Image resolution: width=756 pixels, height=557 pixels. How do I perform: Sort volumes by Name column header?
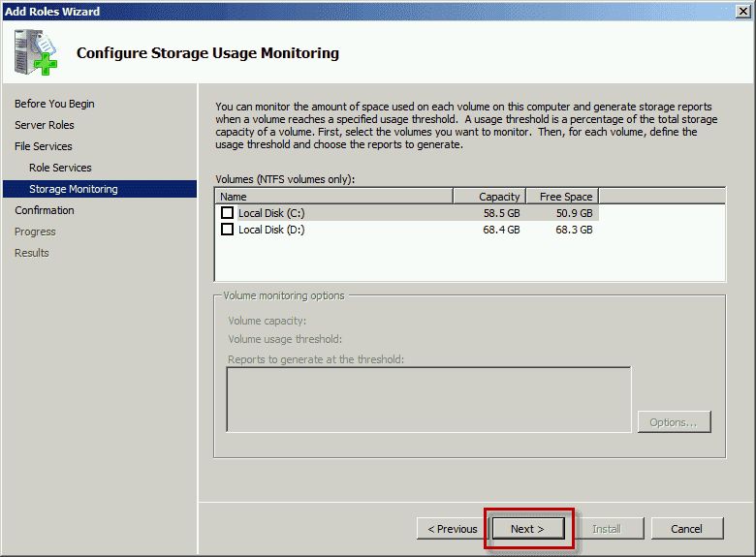(334, 196)
